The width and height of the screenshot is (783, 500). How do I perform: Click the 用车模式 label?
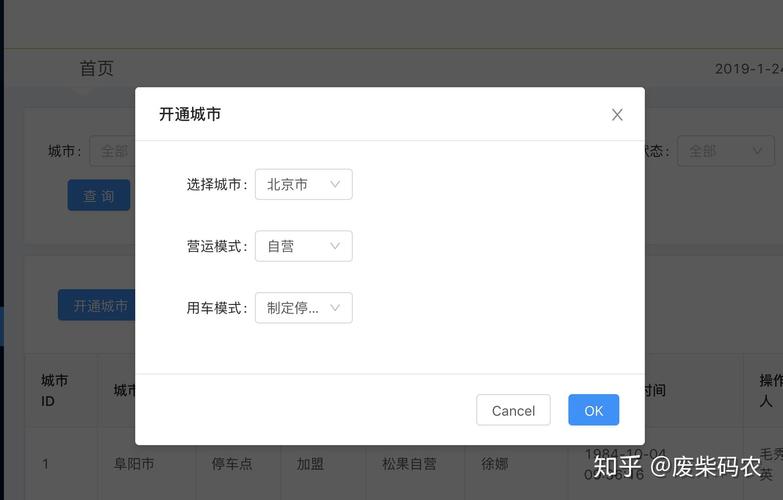point(217,308)
